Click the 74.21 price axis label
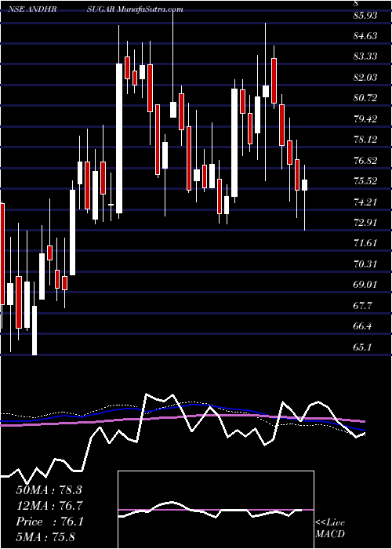 tap(366, 202)
